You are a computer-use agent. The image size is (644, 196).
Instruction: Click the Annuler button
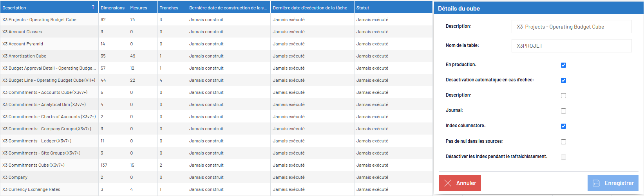pos(460,183)
